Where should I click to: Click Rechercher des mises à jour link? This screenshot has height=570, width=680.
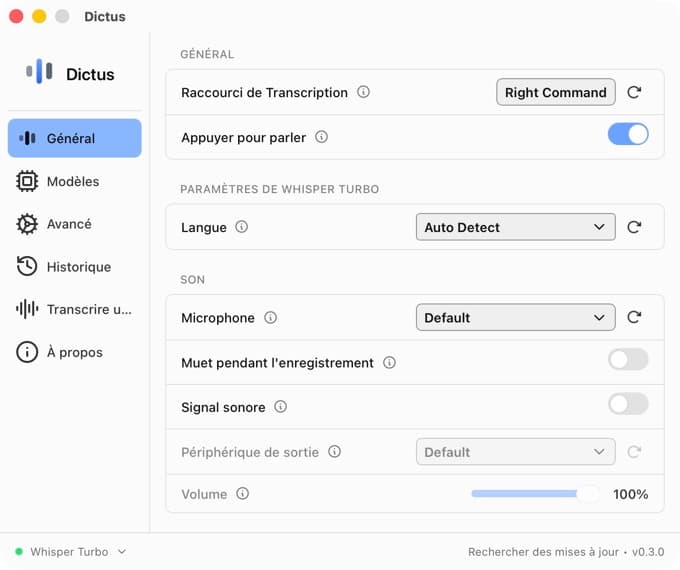pyautogui.click(x=543, y=552)
